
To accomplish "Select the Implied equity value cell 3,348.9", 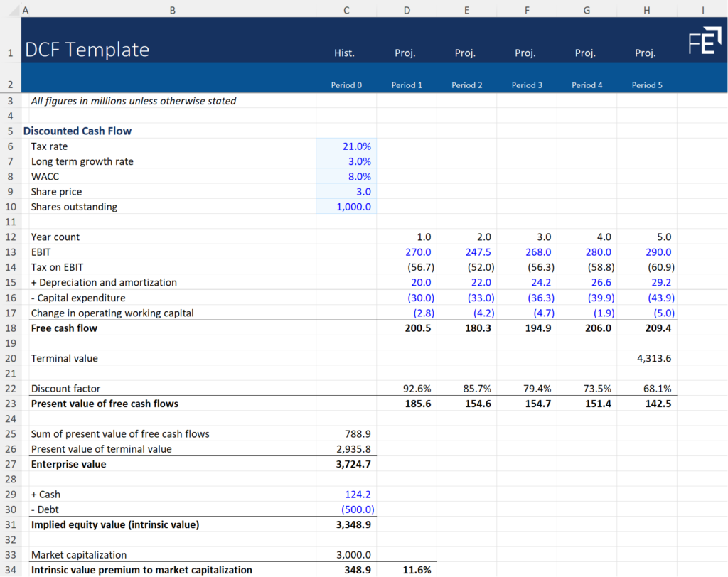I will 346,524.
